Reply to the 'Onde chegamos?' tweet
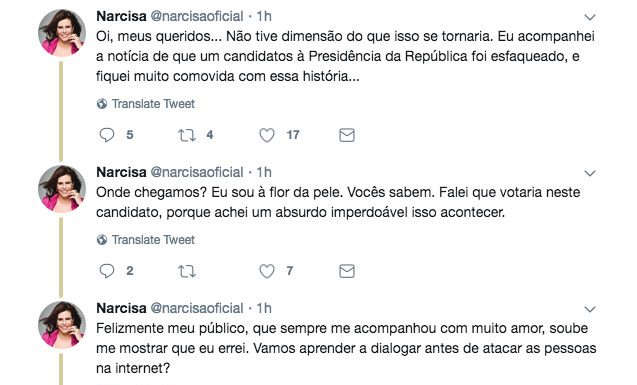Screen dimensions: 637x385 107,271
